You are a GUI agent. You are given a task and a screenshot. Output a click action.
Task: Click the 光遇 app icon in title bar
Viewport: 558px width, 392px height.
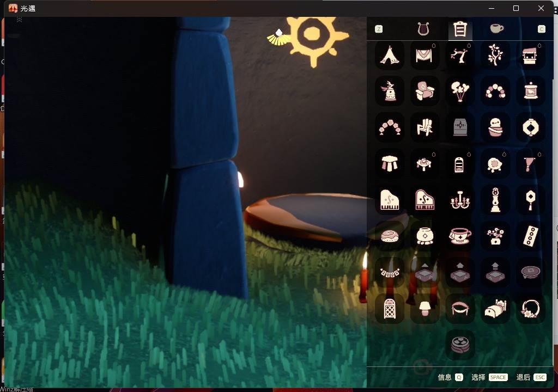coord(13,8)
